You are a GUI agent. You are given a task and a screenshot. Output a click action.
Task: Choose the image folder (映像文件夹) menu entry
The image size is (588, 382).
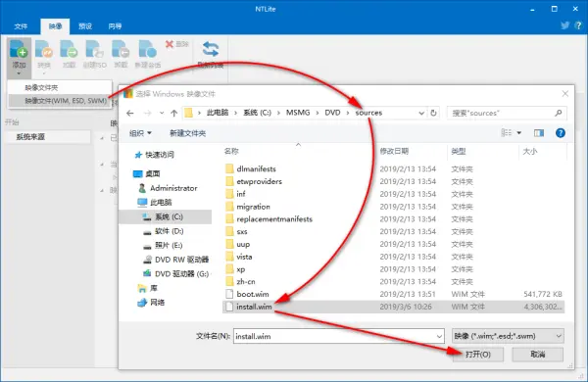pyautogui.click(x=59, y=88)
